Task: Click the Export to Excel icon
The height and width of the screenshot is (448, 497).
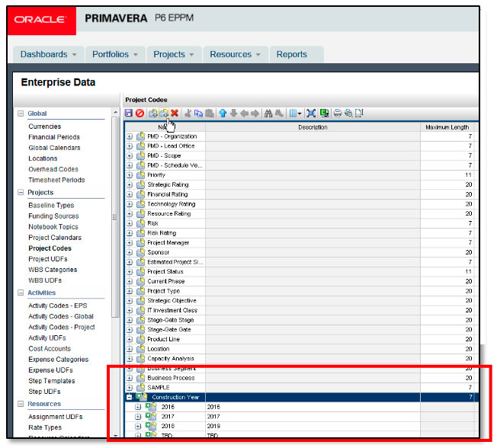Action: pyautogui.click(x=324, y=113)
